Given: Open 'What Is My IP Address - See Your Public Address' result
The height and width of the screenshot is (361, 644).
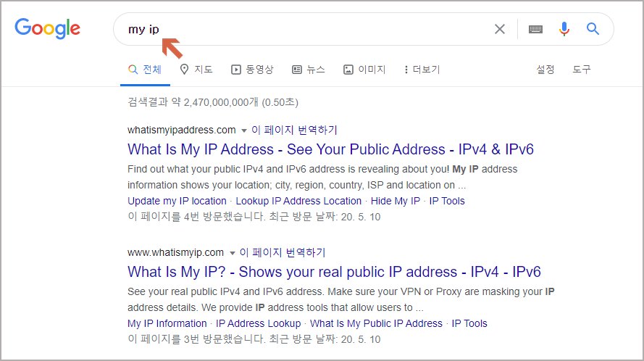Looking at the screenshot, I should tap(330, 149).
